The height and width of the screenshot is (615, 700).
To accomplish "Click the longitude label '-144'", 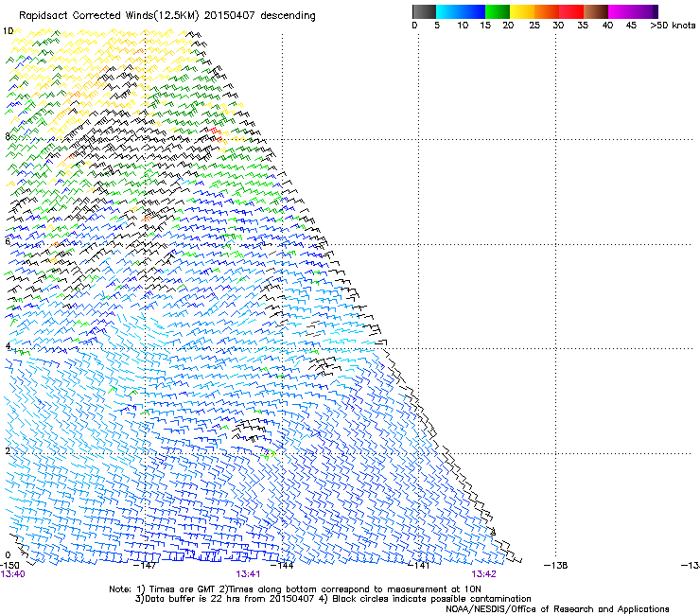I will point(282,566).
